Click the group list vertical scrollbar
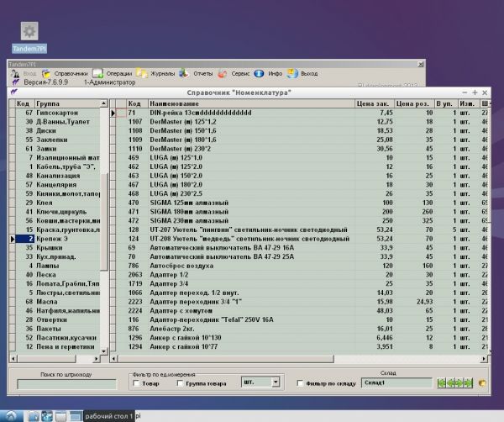The image size is (504, 422). coord(104,219)
